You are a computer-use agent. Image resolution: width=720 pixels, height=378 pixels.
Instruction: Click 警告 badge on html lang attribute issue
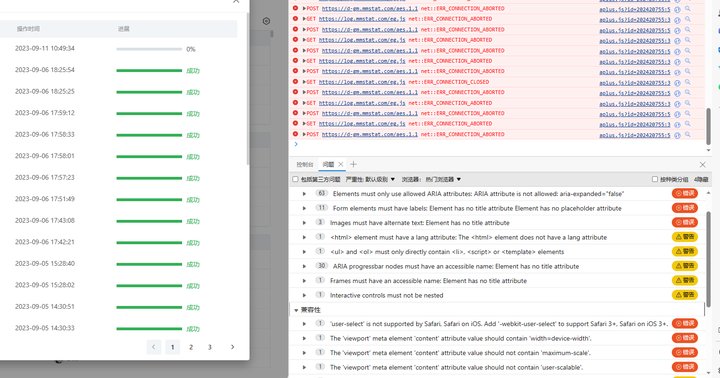(685, 237)
